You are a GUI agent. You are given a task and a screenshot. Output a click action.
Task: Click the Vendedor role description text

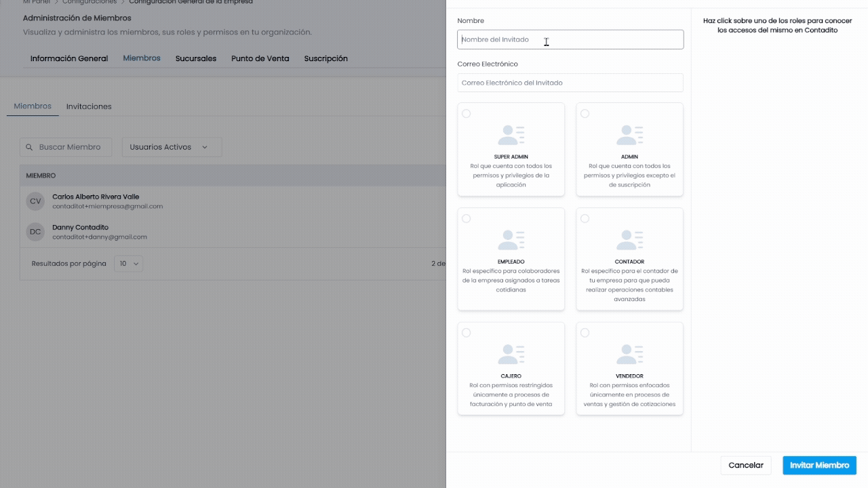point(629,394)
